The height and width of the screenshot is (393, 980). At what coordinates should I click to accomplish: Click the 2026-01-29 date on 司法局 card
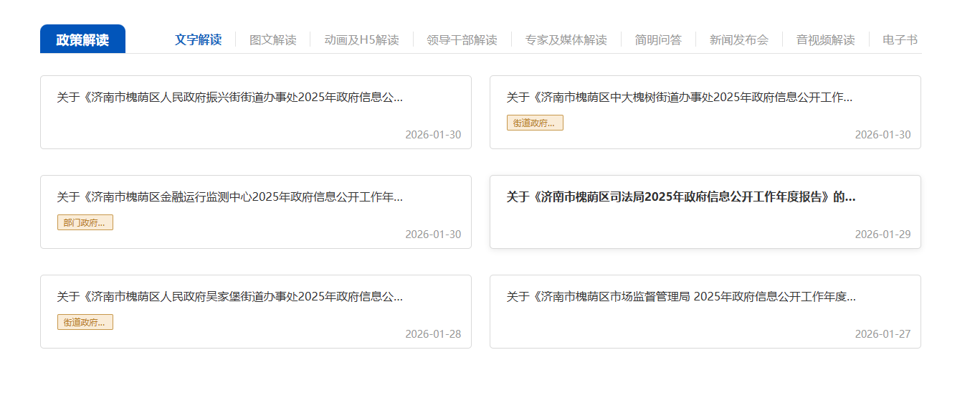coord(883,235)
